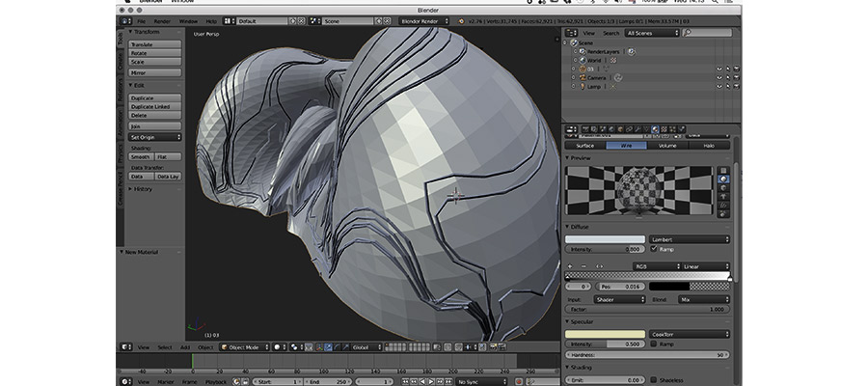The height and width of the screenshot is (386, 868).
Task: Remove color stop with minus icon
Action: pyautogui.click(x=583, y=266)
